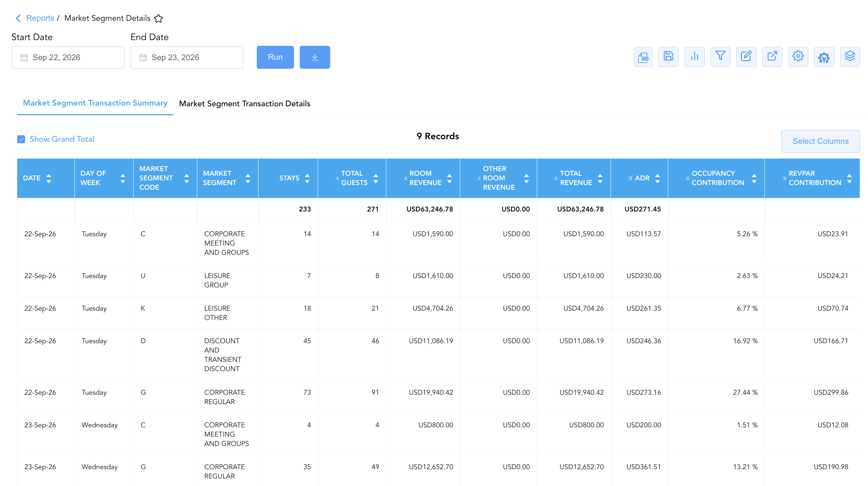Open the filter funnel options
868x486 pixels.
(720, 57)
